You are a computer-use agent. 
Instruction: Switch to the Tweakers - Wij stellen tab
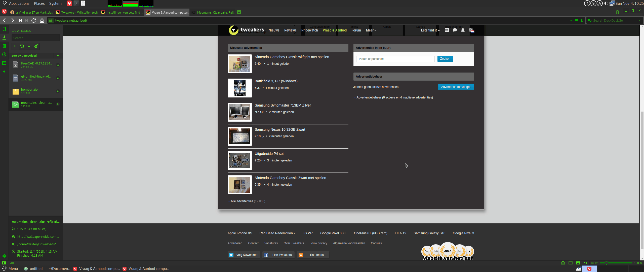[79, 13]
